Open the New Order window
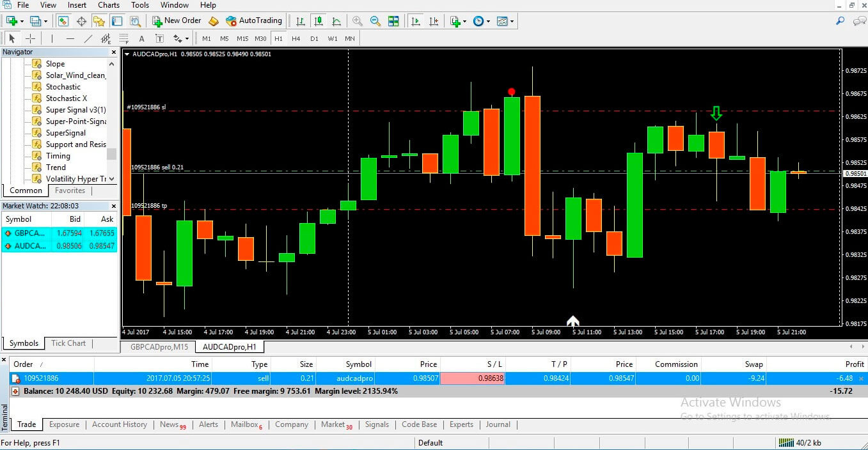 pos(177,20)
